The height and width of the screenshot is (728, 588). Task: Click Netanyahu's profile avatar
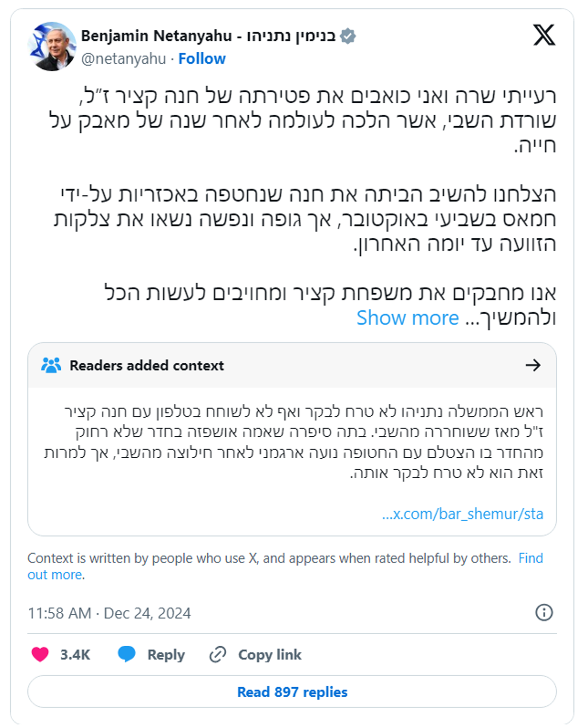(52, 46)
